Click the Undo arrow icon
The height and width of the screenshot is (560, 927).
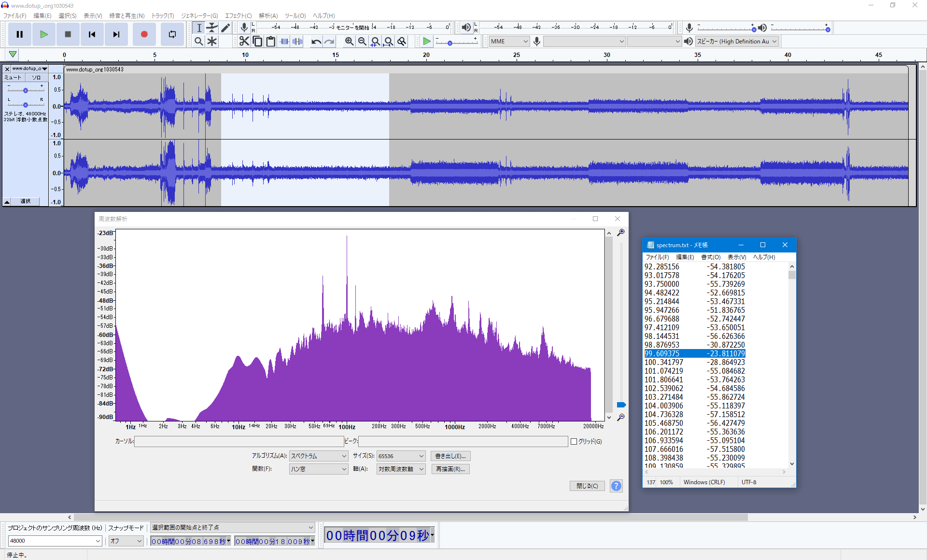pos(316,42)
